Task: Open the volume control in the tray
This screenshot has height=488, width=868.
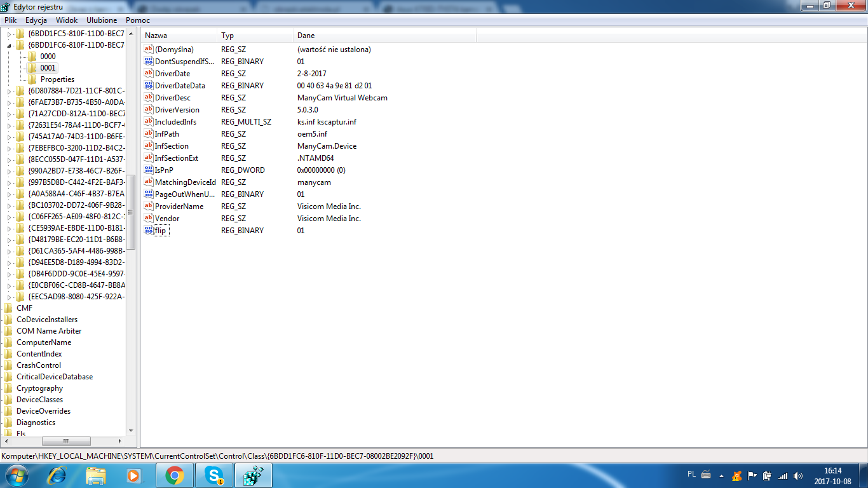Action: (799, 475)
